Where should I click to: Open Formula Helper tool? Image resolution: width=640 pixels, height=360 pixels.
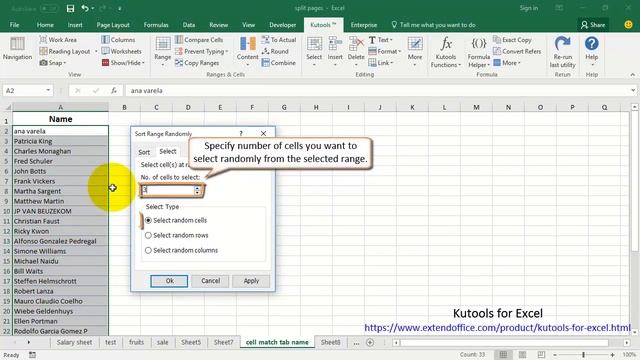tap(479, 52)
